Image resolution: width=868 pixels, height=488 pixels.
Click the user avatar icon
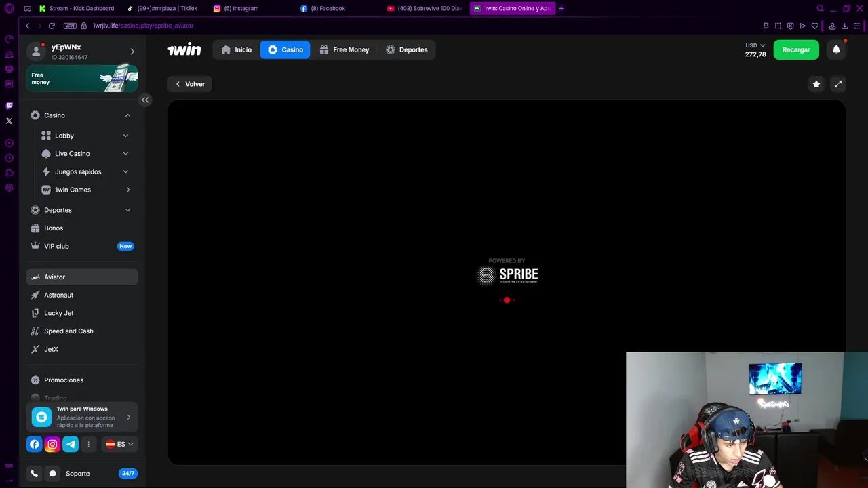click(x=37, y=51)
